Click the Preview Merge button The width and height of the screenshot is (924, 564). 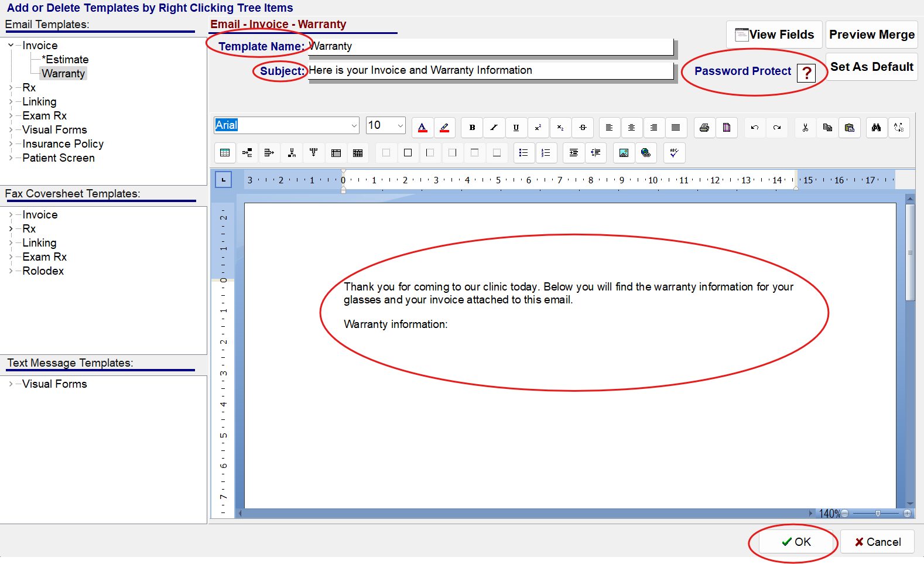871,35
